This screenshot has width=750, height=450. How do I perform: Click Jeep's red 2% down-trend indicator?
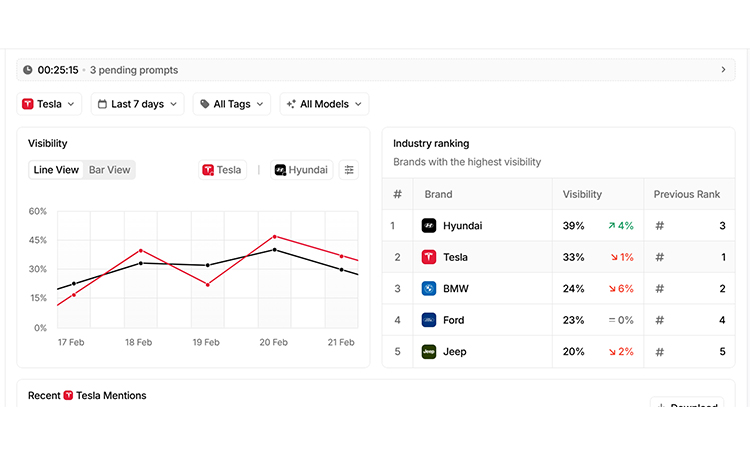point(621,351)
